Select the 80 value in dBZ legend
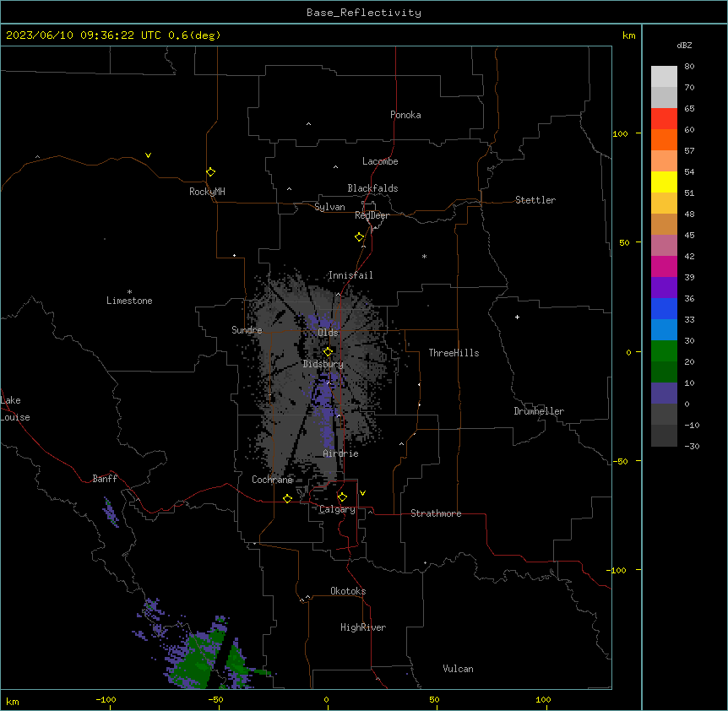The height and width of the screenshot is (711, 728). pyautogui.click(x=689, y=66)
